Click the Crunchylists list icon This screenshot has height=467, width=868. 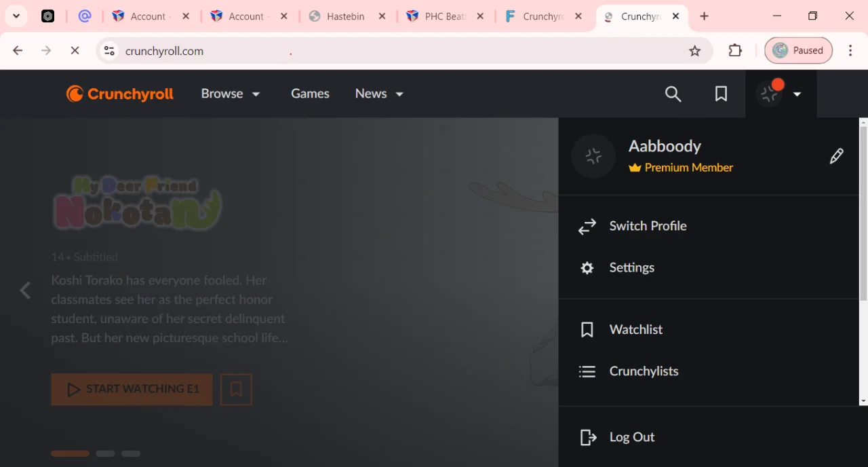click(587, 371)
